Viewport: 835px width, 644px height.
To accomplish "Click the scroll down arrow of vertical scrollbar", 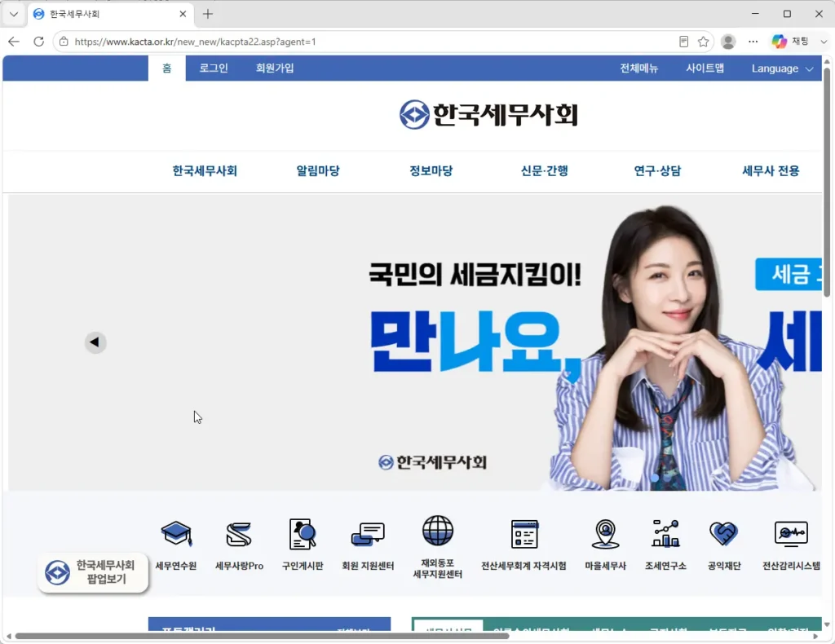I will 827,624.
